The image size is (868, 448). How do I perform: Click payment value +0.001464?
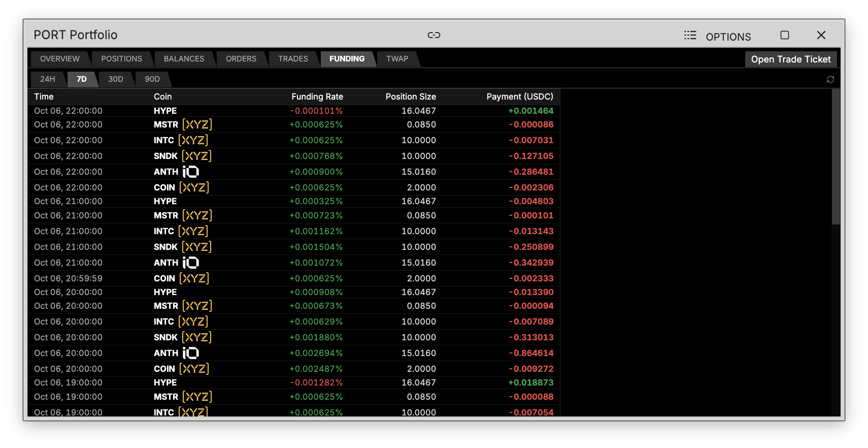click(531, 111)
